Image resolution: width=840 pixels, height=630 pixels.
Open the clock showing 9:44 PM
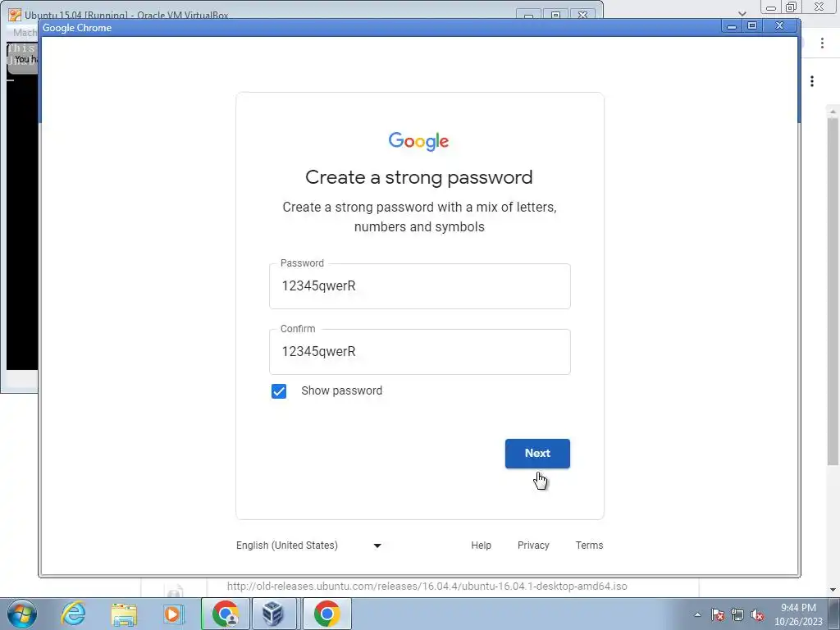point(798,614)
